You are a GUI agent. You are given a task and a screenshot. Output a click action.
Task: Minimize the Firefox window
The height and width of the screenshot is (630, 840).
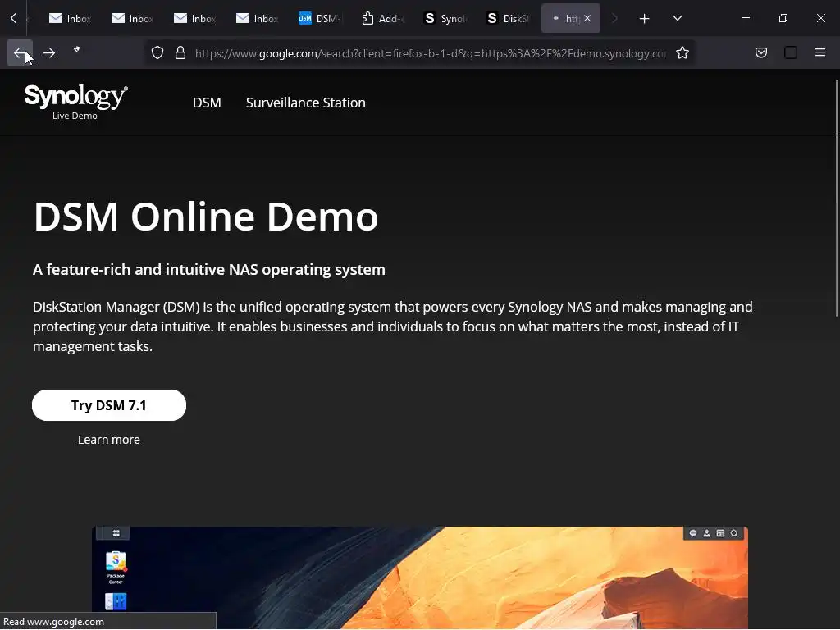745,18
